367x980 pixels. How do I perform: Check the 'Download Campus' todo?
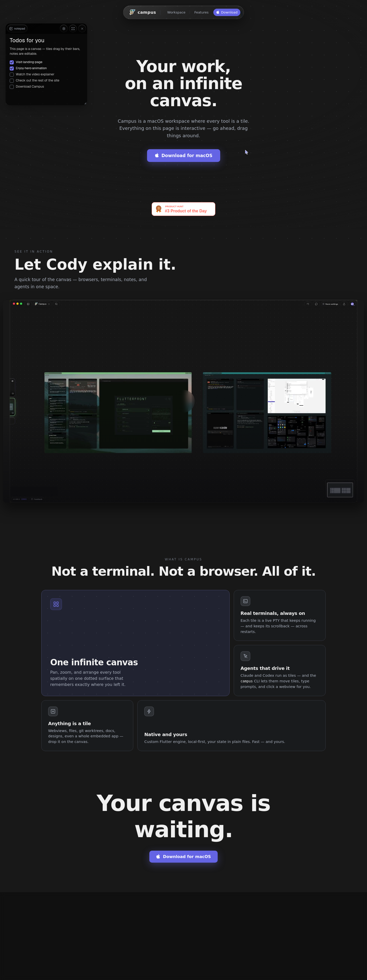click(x=12, y=87)
